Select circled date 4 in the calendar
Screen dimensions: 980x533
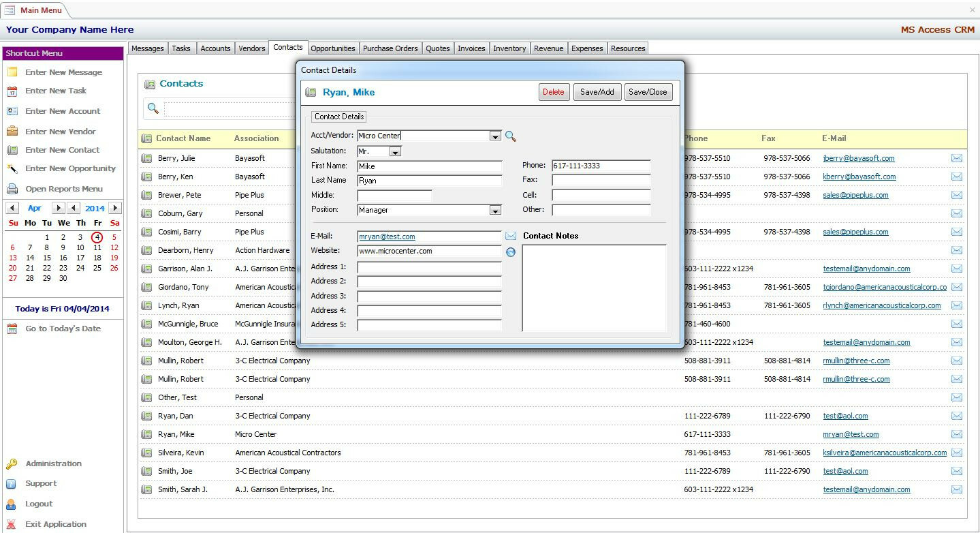point(97,237)
